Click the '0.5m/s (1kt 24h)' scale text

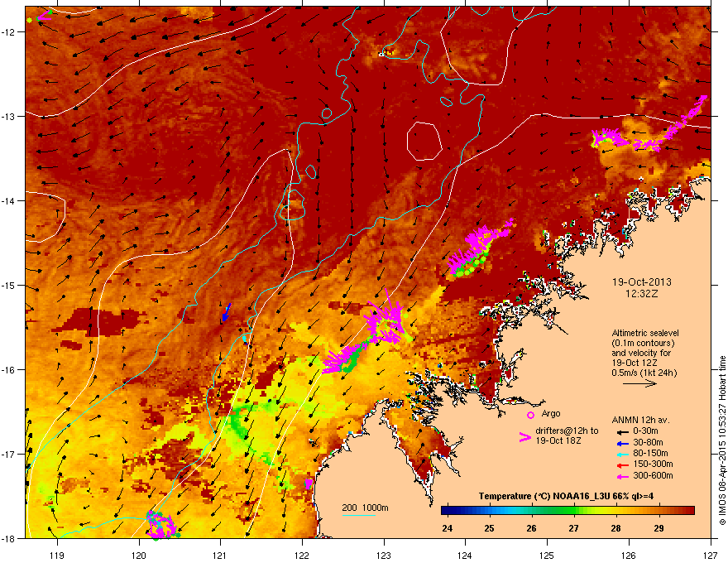tap(644, 373)
